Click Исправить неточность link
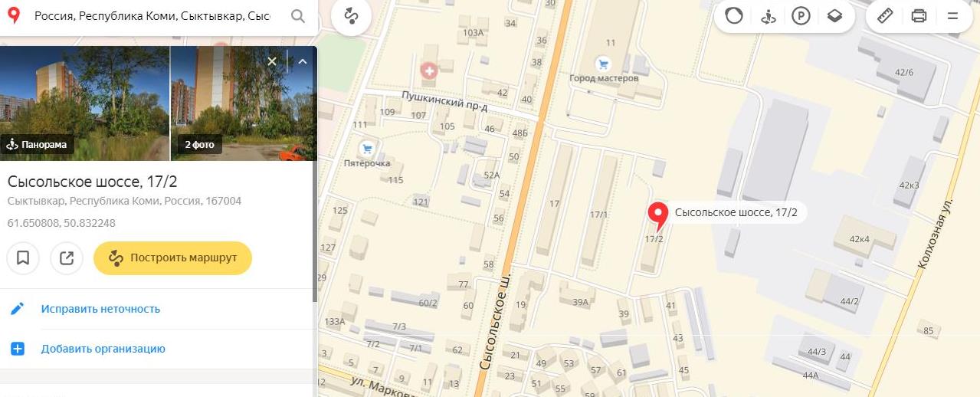The width and height of the screenshot is (980, 397). tap(100, 309)
